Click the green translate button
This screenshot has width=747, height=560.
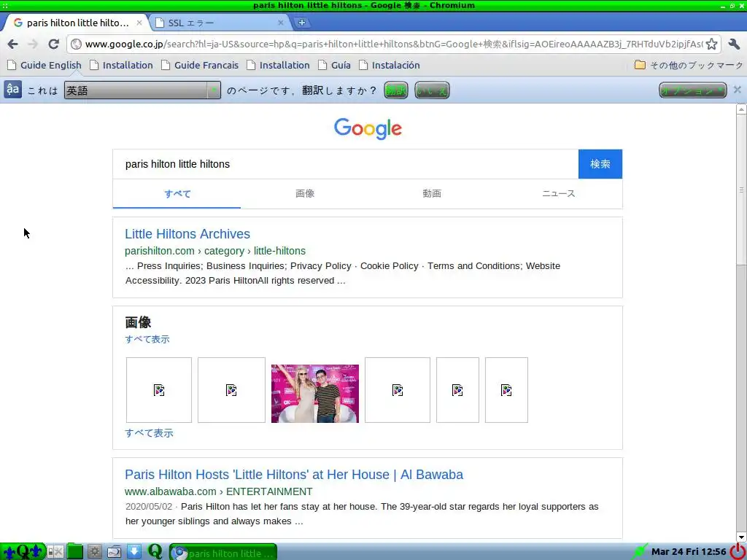click(x=396, y=90)
